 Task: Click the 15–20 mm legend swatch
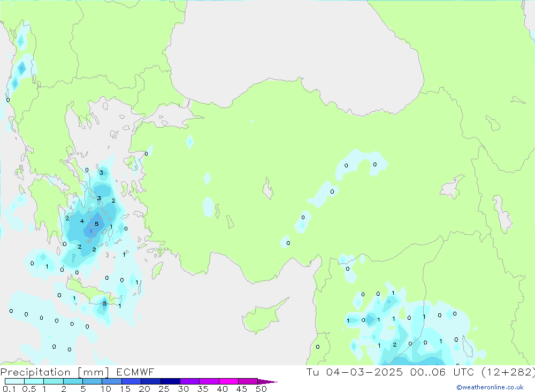click(x=132, y=381)
